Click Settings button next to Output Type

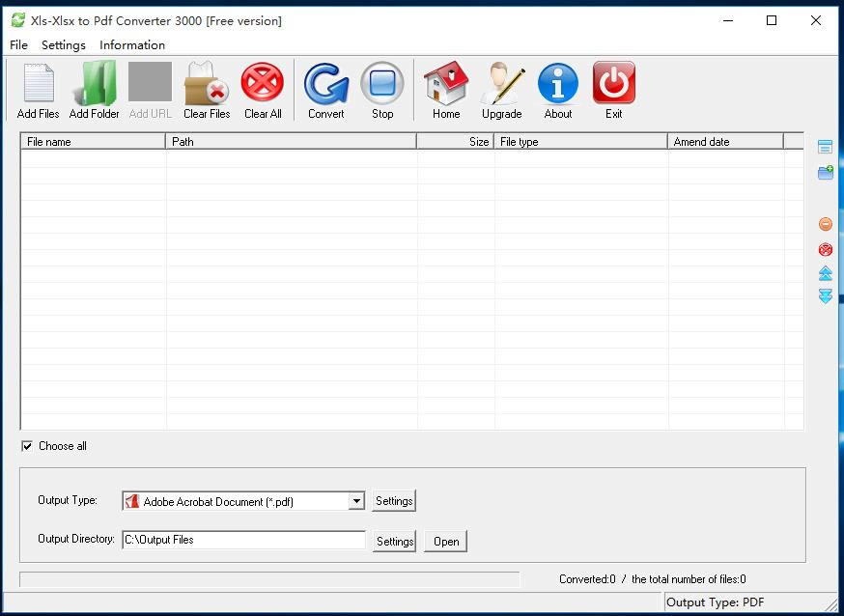coord(394,501)
